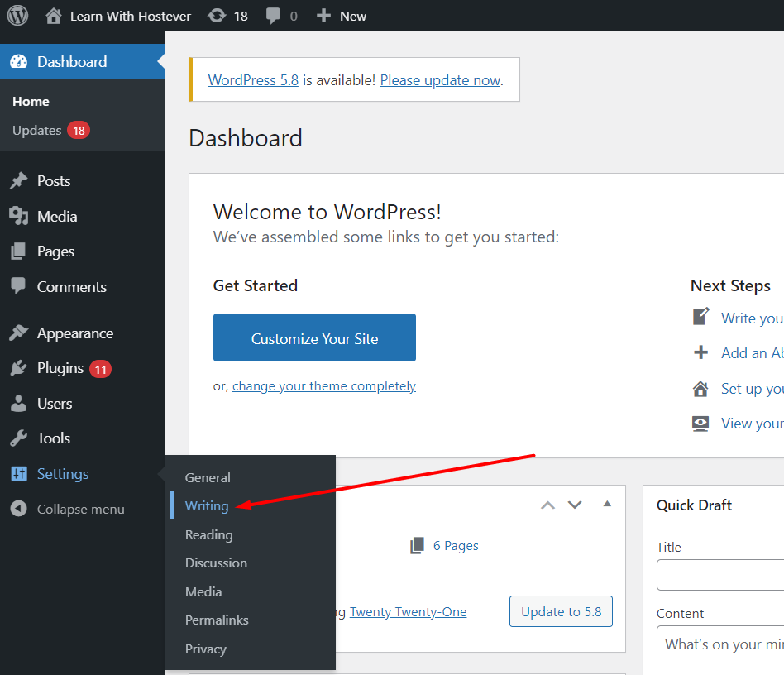Open the Dashboard menu item

click(83, 61)
